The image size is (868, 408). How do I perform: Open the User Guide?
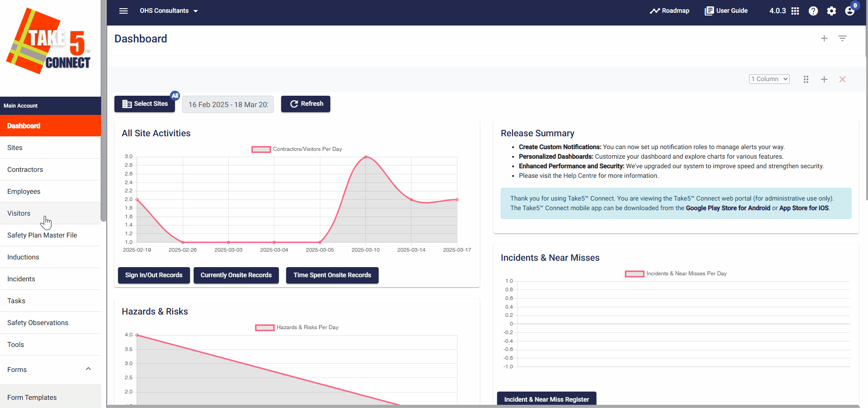(726, 11)
